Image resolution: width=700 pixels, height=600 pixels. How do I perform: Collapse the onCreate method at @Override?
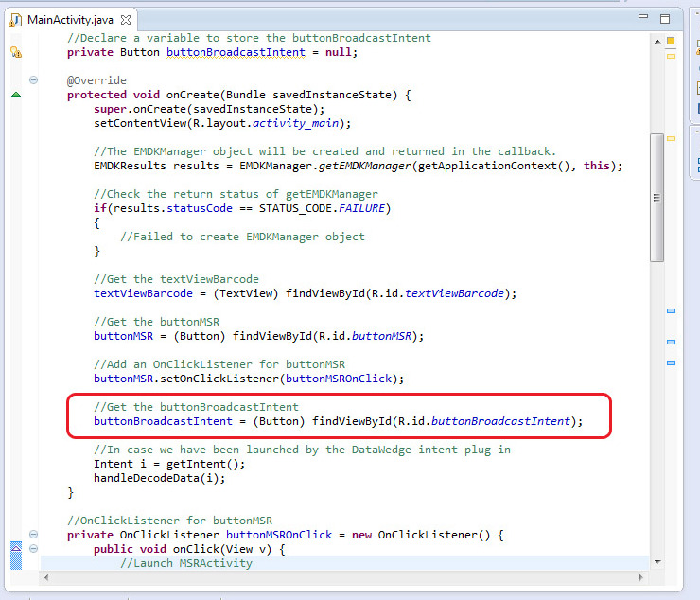[x=33, y=80]
